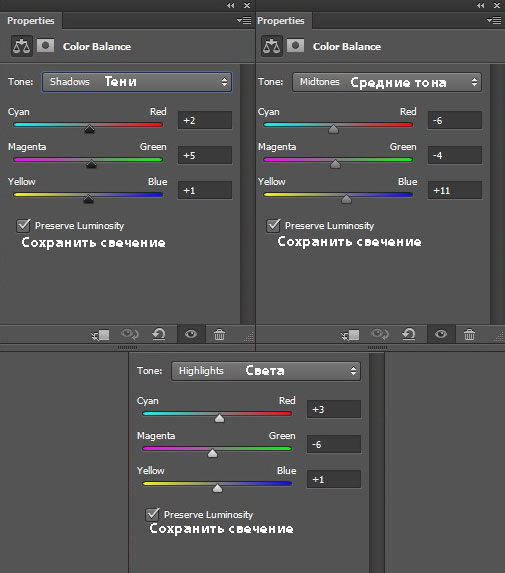Toggle layer visibility eye in left panel

coord(191,334)
